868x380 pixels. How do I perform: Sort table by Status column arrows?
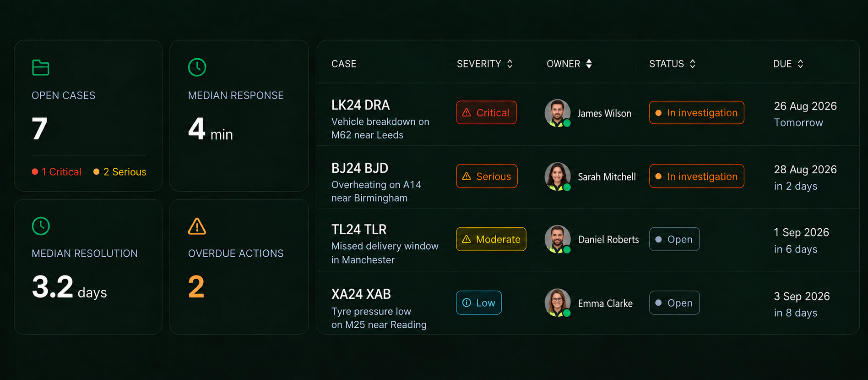point(693,64)
